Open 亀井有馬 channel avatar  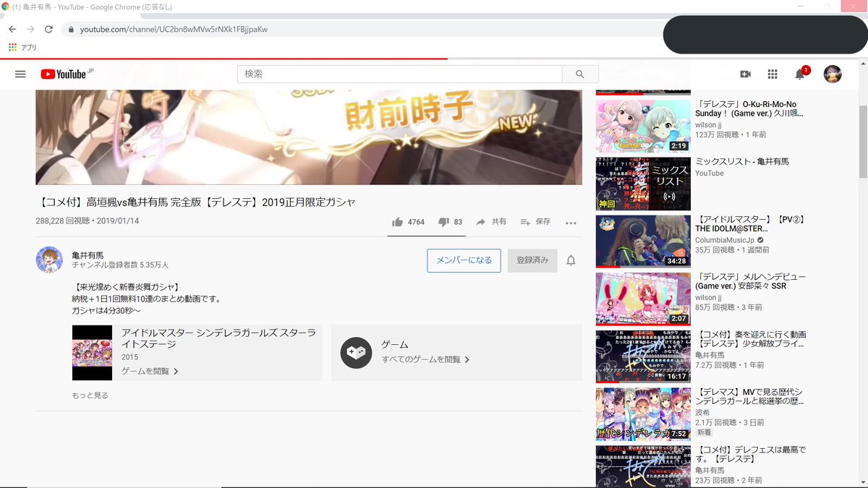[x=49, y=260]
